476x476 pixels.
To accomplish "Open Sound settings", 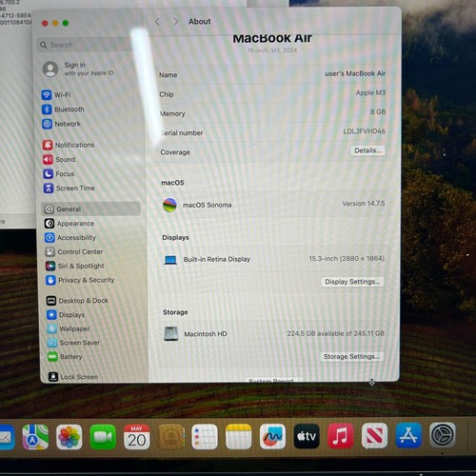I will (59, 159).
